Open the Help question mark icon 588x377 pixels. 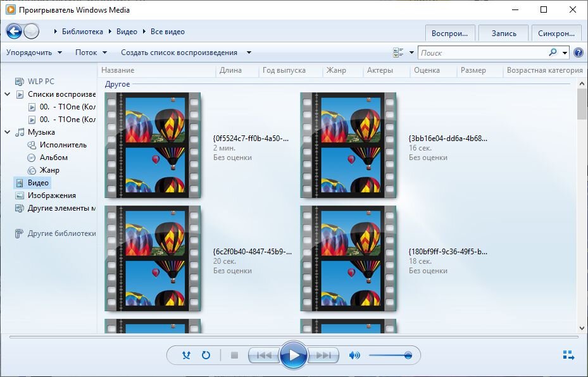click(x=579, y=53)
